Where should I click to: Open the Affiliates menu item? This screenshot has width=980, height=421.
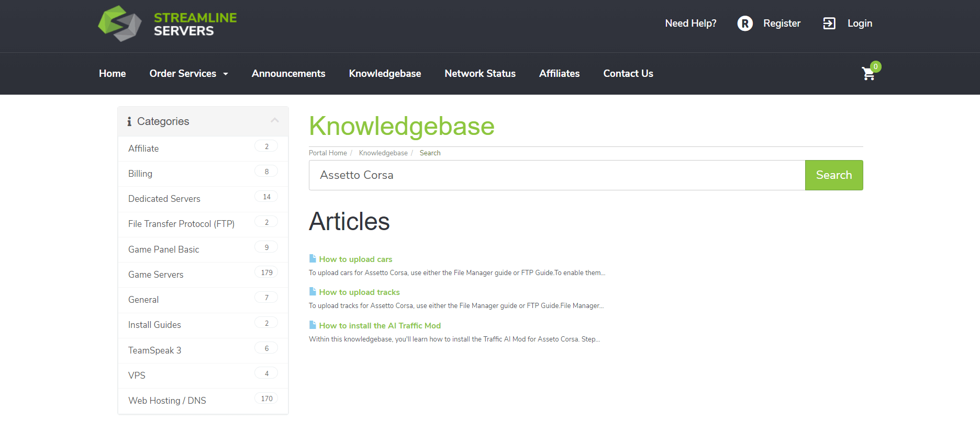click(559, 74)
